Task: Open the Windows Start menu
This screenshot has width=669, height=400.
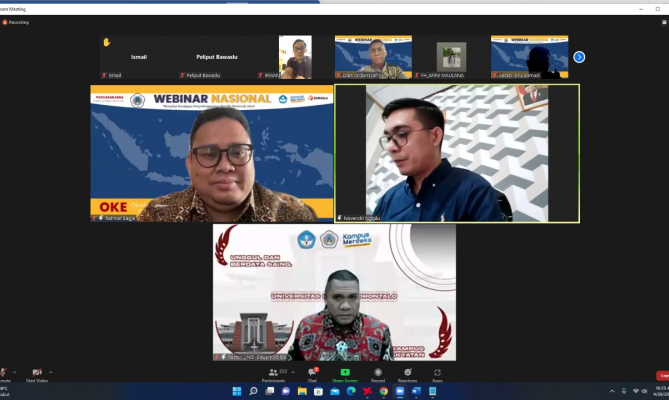Action: (x=237, y=391)
